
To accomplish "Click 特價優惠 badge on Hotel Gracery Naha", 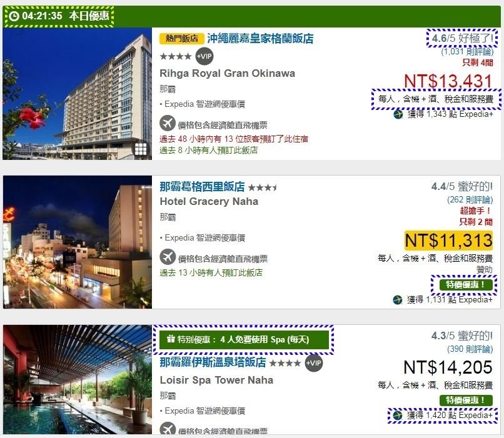I will click(x=466, y=284).
